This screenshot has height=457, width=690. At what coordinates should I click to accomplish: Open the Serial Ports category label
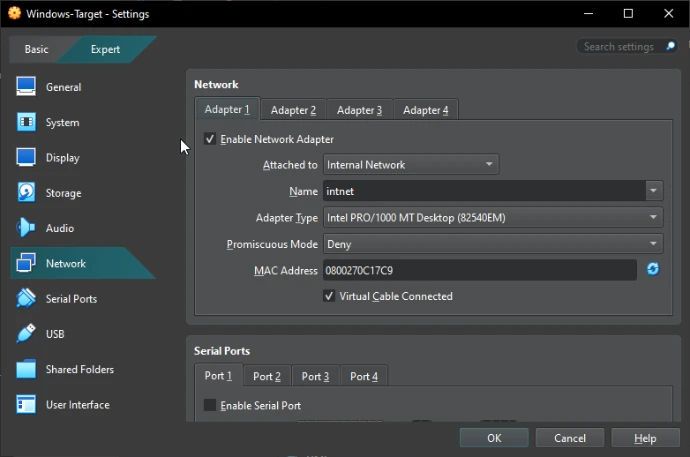[x=71, y=299]
